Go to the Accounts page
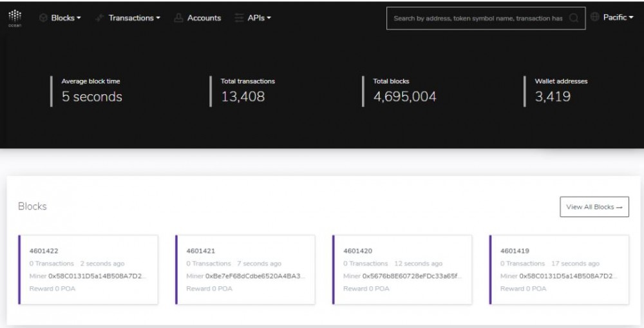Viewport: 644px width, 328px height. (x=204, y=18)
